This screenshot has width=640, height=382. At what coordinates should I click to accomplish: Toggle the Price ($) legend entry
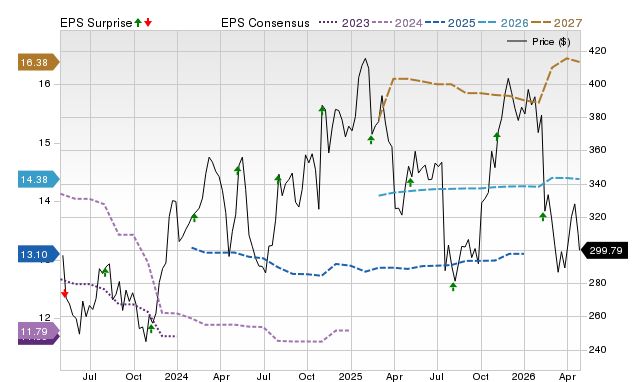(x=539, y=42)
